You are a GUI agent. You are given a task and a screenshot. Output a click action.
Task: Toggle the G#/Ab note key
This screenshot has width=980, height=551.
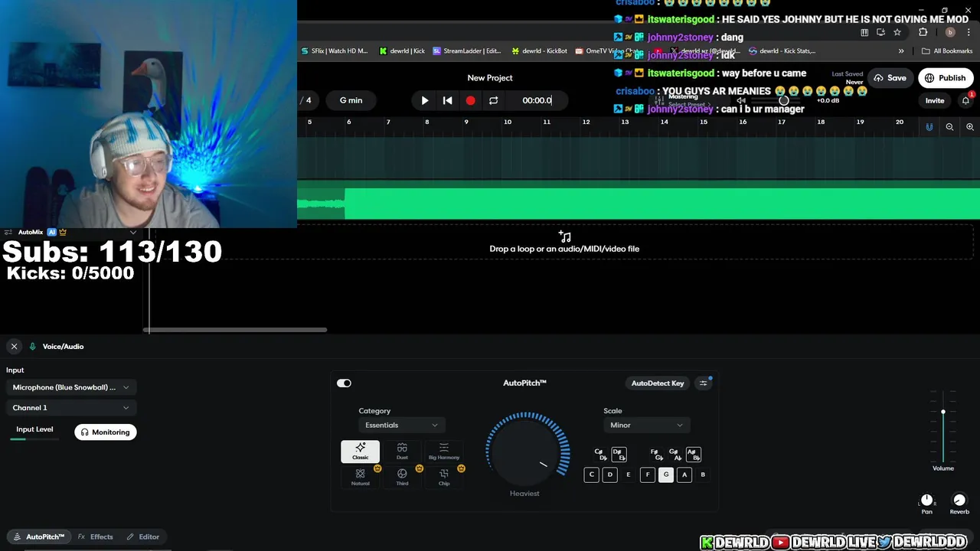pos(675,455)
